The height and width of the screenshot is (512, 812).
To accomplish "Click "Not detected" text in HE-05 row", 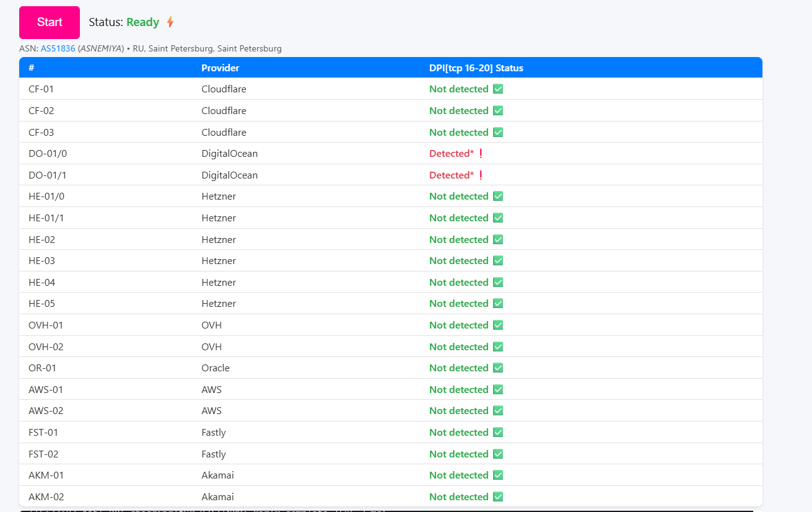I will coord(459,304).
